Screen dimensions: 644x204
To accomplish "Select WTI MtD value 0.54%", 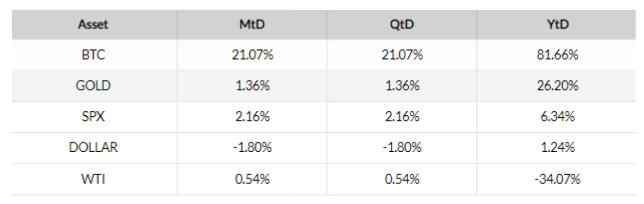I will click(x=252, y=179).
